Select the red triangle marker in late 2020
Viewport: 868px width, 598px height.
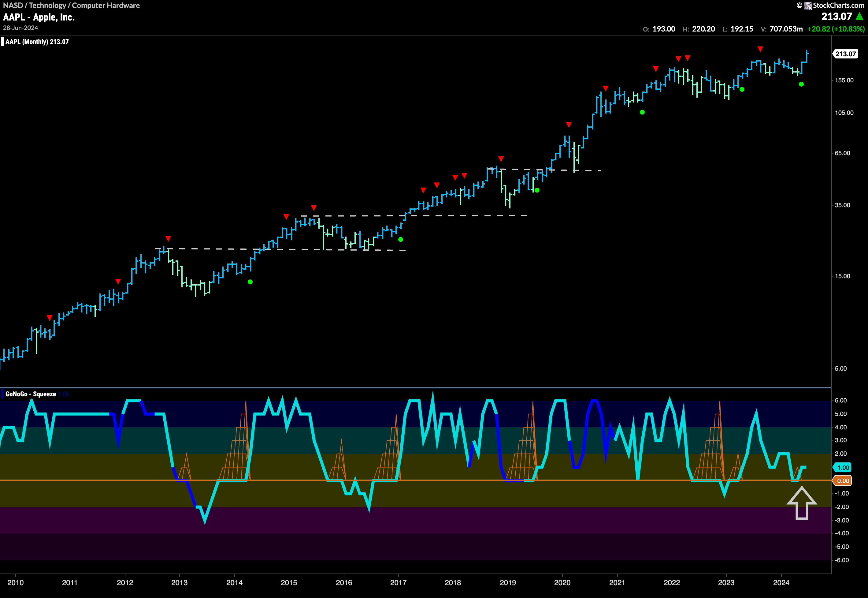pyautogui.click(x=606, y=88)
